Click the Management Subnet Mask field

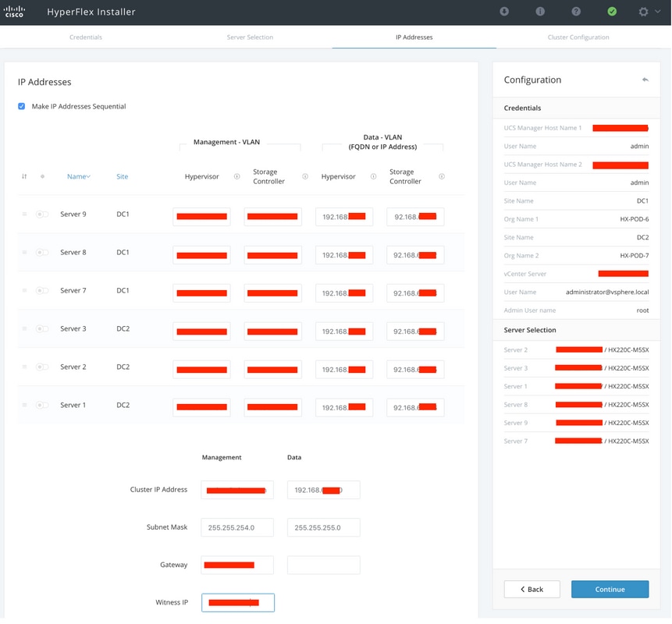(x=237, y=527)
